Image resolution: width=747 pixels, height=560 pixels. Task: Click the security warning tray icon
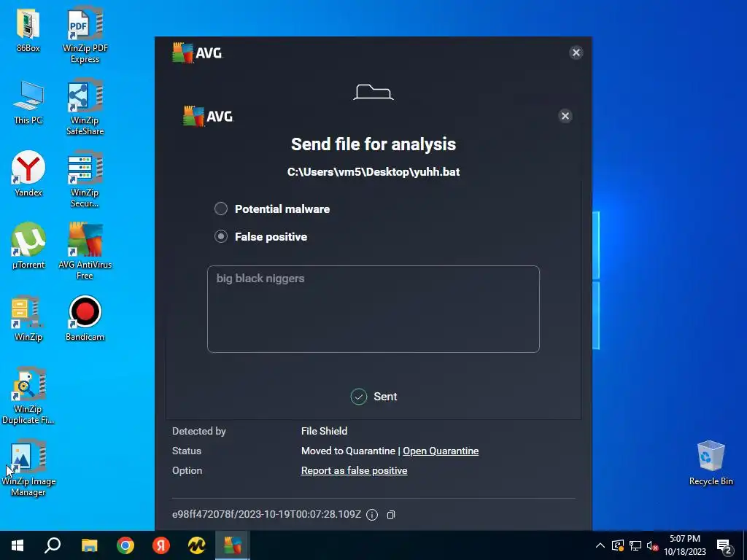(618, 545)
